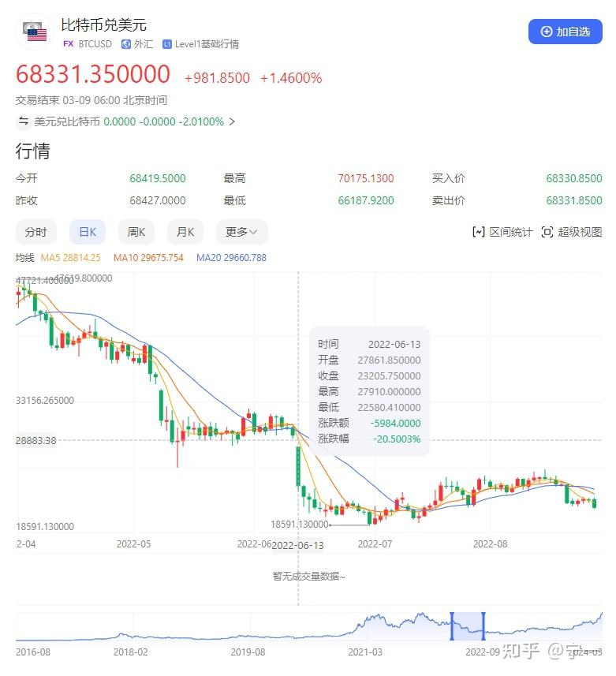The width and height of the screenshot is (616, 676).
Task: Click the MA5 28814.25 indicator label
Action: (70, 258)
